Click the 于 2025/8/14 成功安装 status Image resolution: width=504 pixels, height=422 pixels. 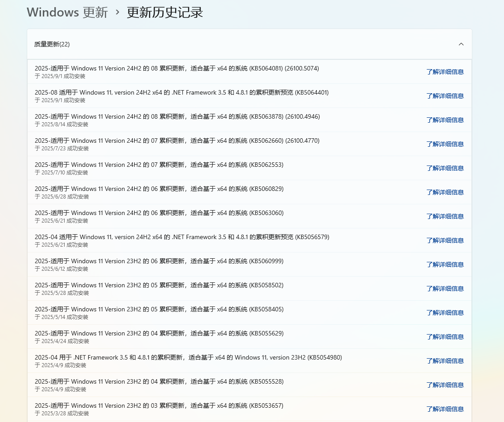[61, 124]
